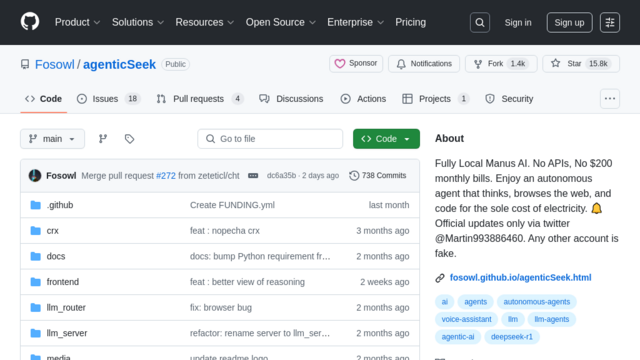Click the llm topic tag
The width and height of the screenshot is (640, 360).
513,319
